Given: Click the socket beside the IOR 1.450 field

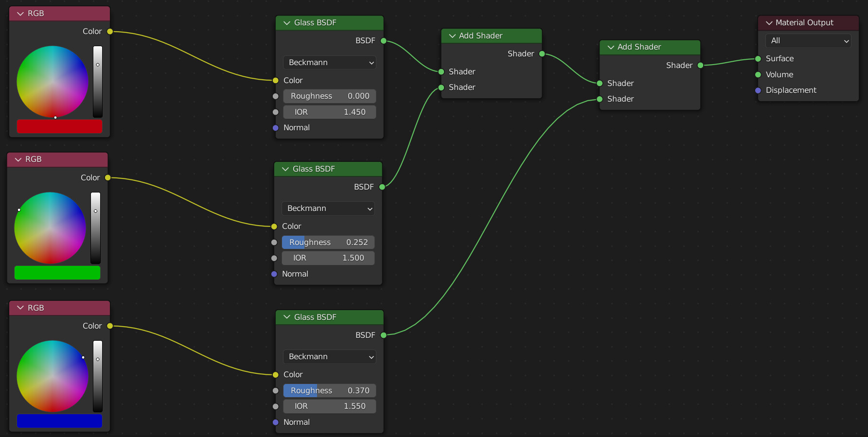Looking at the screenshot, I should click(x=276, y=112).
